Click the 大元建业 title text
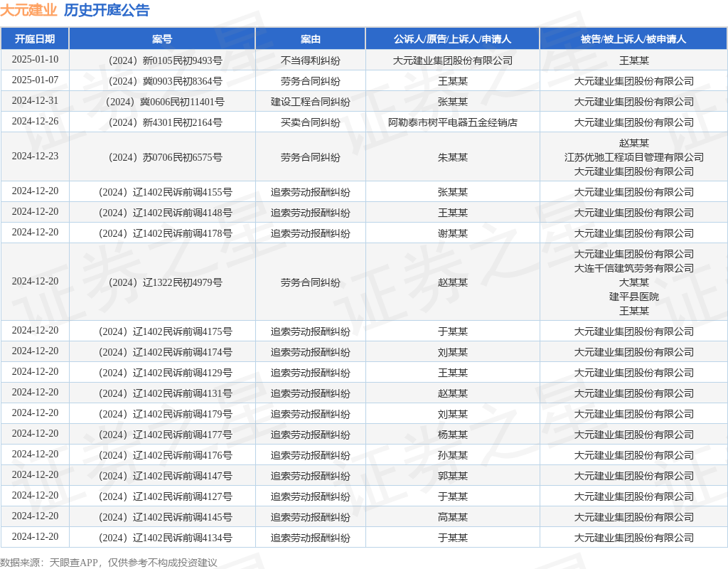 click(28, 10)
